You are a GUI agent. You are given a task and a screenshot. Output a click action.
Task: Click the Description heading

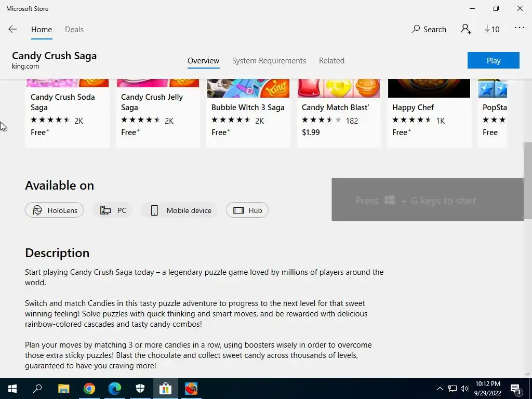pyautogui.click(x=57, y=253)
